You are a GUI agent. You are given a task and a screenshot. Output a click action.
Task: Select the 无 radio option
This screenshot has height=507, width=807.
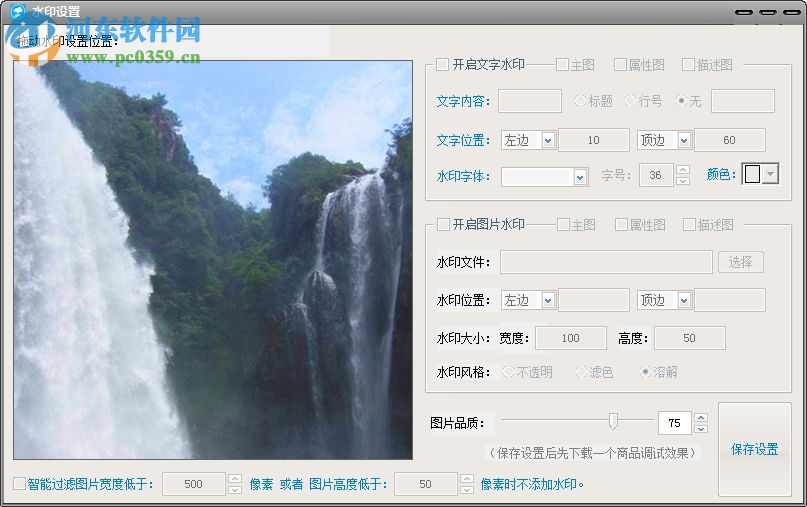point(681,101)
